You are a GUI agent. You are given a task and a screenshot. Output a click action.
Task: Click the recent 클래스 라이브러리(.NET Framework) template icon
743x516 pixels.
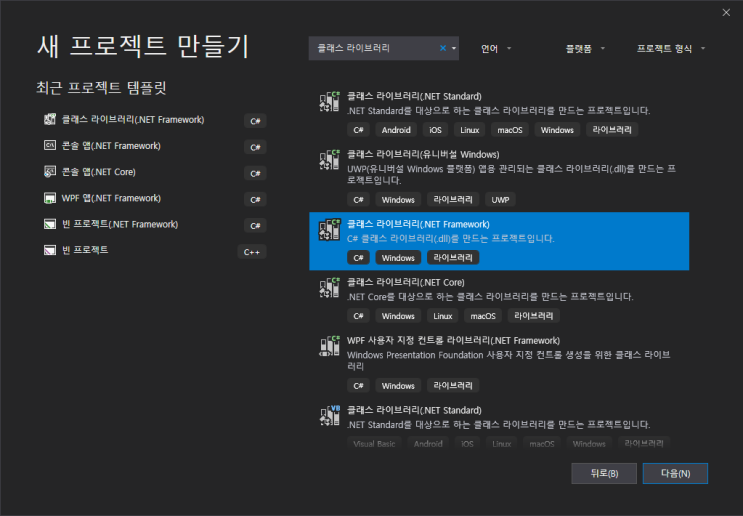tap(50, 119)
